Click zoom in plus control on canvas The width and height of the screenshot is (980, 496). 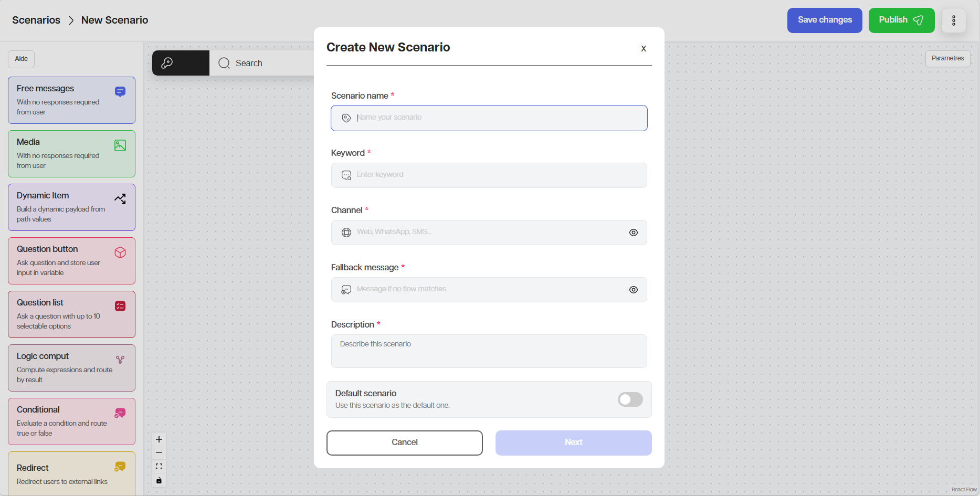click(159, 439)
